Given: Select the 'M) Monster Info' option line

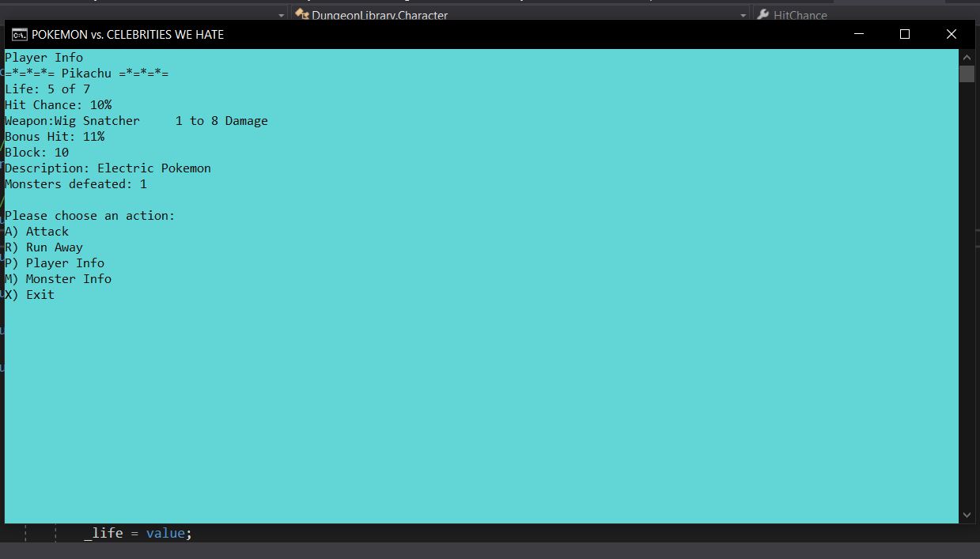Looking at the screenshot, I should [59, 279].
